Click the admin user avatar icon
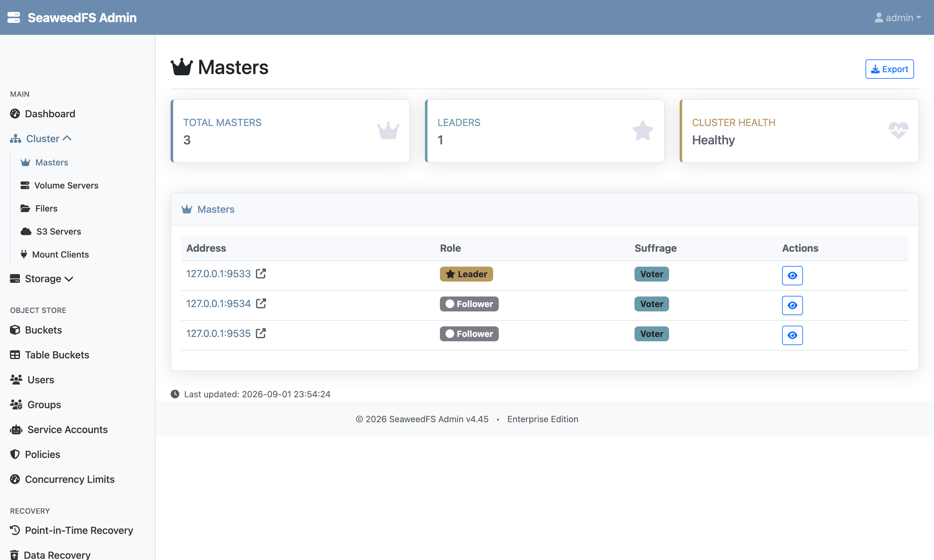Screen dimensions: 934x560 tap(879, 17)
